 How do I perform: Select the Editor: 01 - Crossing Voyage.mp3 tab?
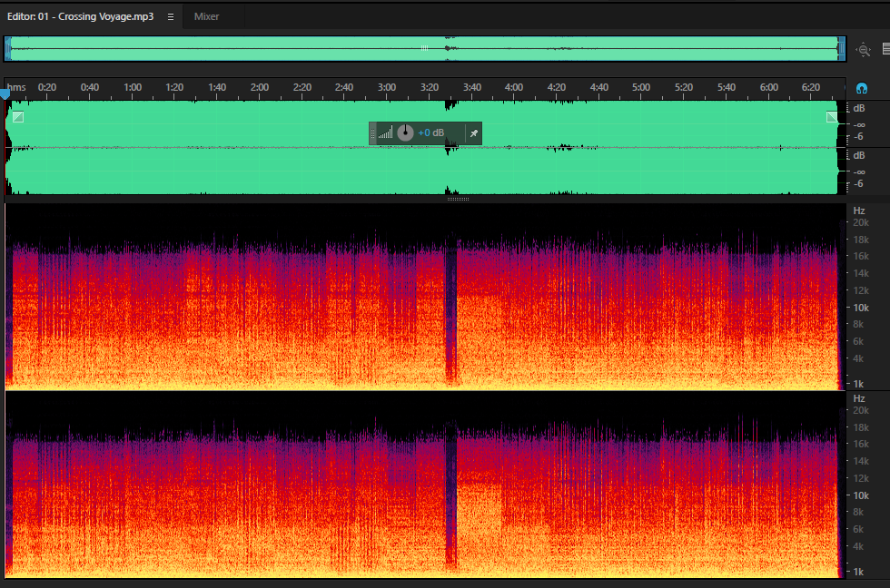pyautogui.click(x=80, y=17)
